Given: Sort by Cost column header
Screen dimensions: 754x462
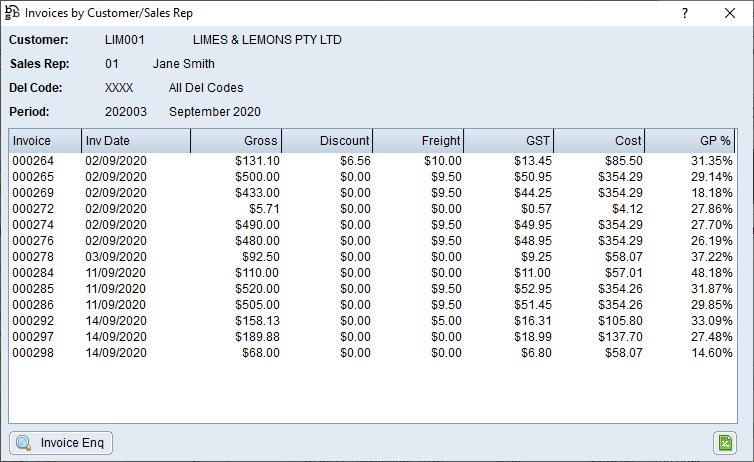Looking at the screenshot, I should click(599, 141).
